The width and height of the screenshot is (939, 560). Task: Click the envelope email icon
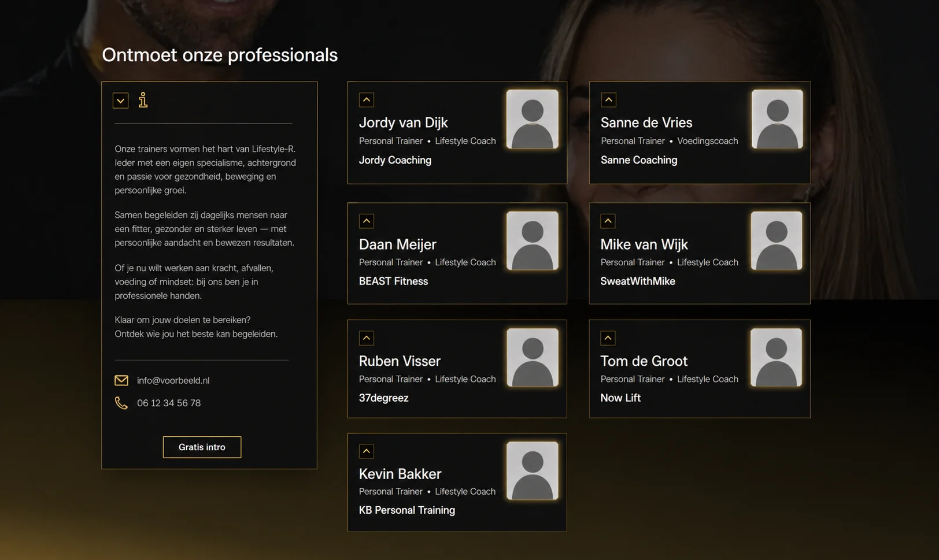click(121, 380)
